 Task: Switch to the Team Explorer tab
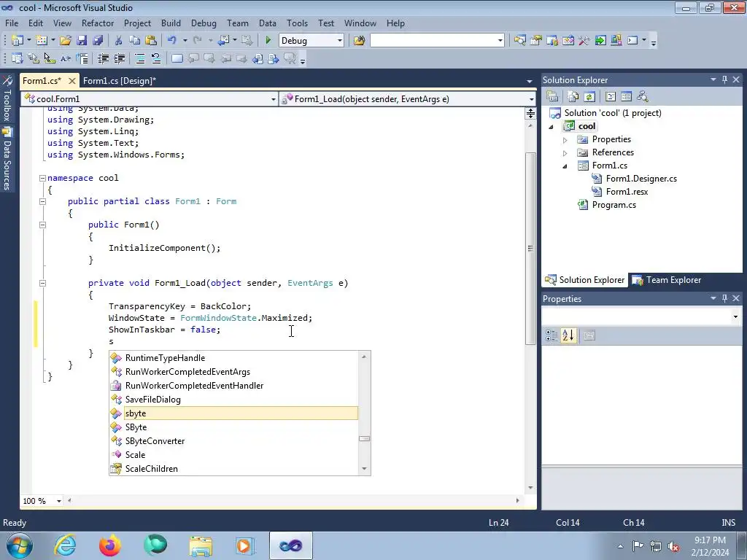[667, 280]
